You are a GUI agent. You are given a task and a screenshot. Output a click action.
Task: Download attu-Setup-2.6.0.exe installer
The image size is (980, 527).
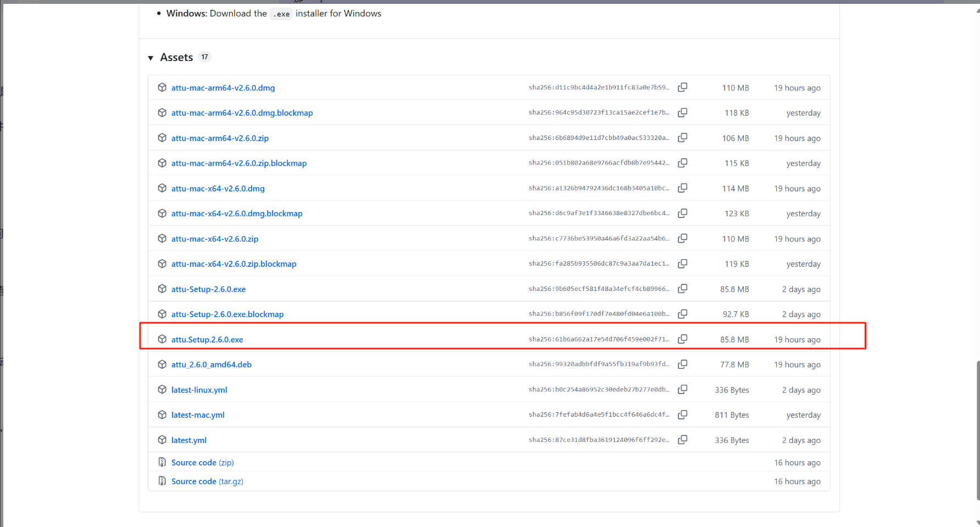coord(208,289)
